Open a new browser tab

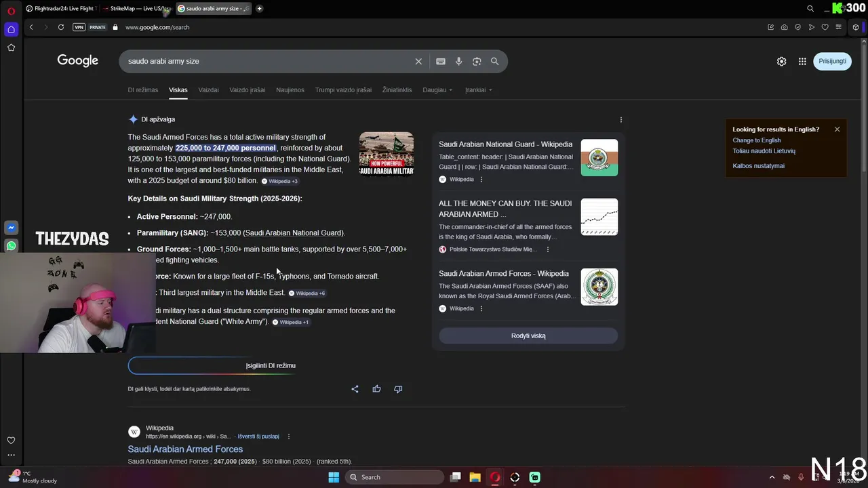pyautogui.click(x=259, y=9)
